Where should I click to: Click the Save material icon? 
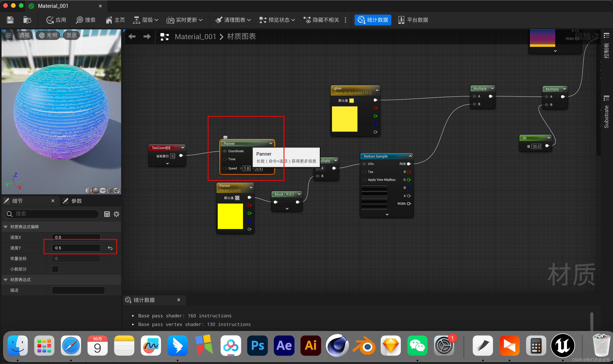click(x=10, y=20)
